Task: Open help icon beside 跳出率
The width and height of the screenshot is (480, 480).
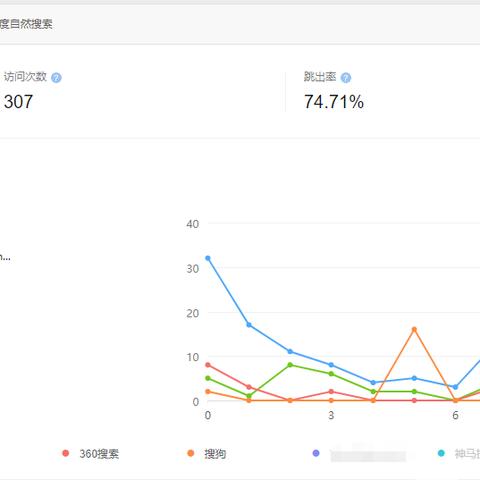Action: tap(346, 78)
